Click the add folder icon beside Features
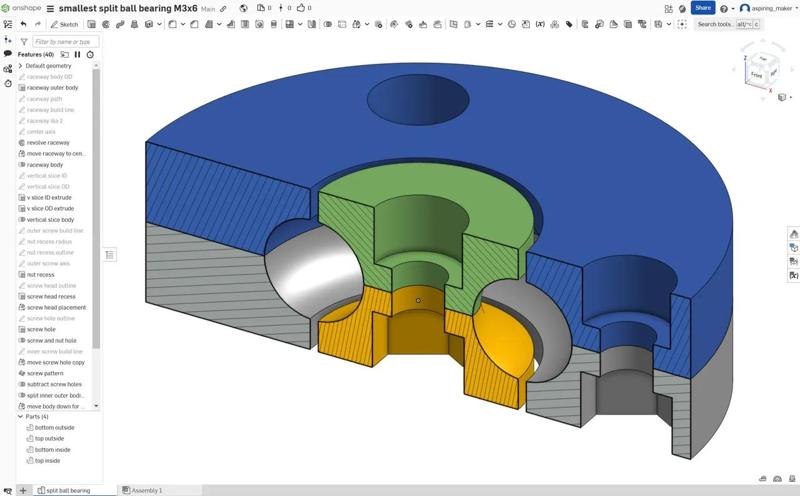The width and height of the screenshot is (800, 496). click(65, 54)
